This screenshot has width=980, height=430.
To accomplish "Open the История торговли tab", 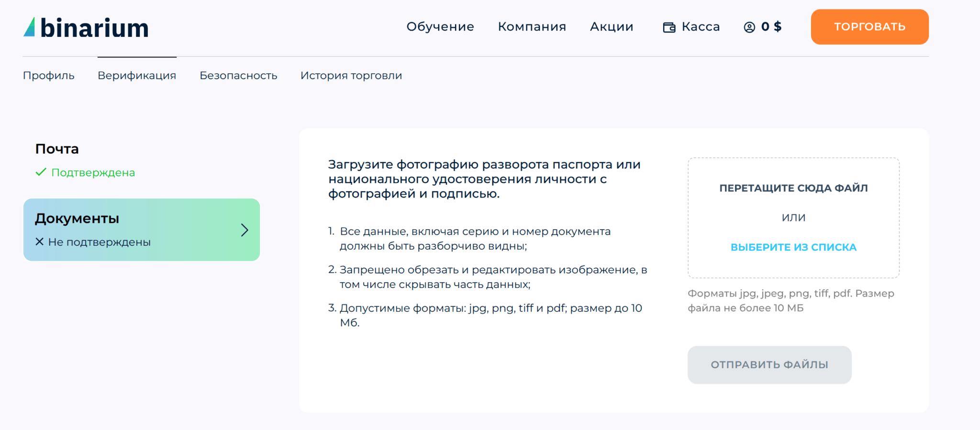I will coord(351,76).
